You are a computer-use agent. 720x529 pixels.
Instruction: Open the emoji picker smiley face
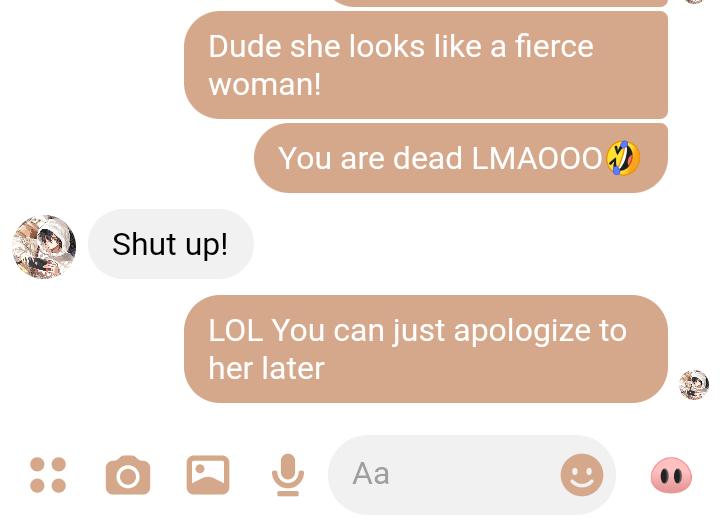pyautogui.click(x=582, y=475)
